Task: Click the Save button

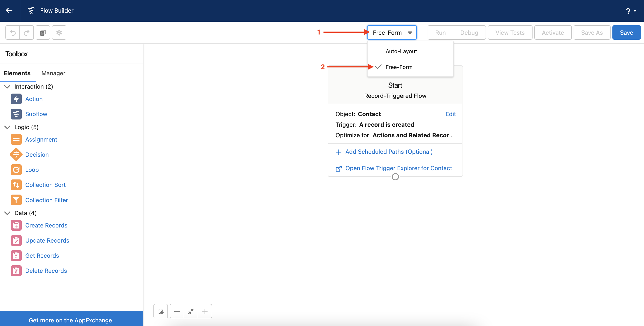Action: click(626, 32)
